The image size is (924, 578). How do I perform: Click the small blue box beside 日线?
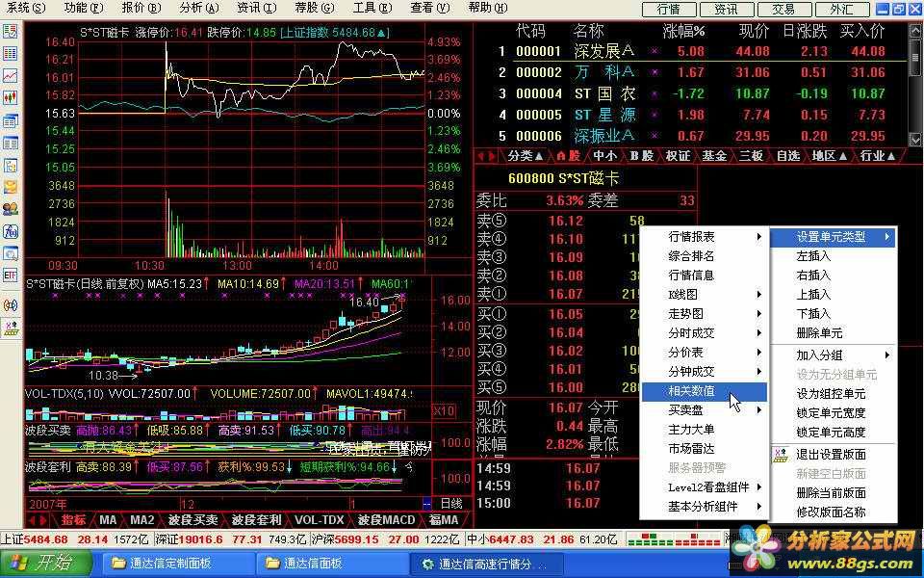click(x=427, y=503)
